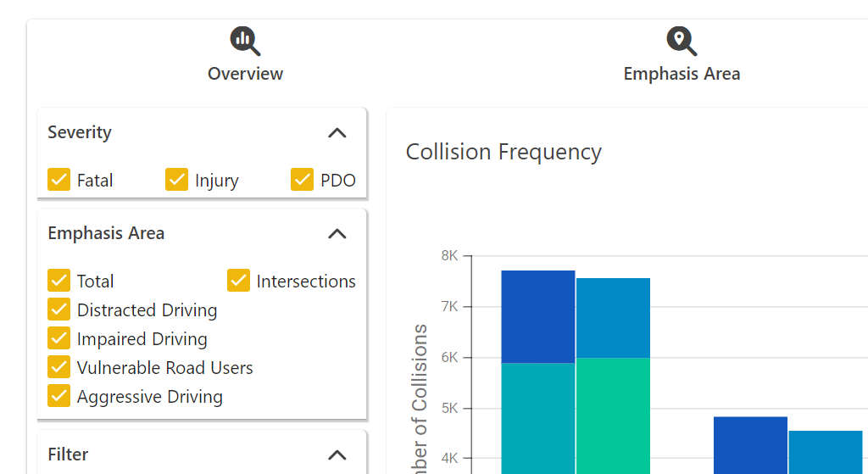Screen dimensions: 868x474
Task: Collapse the Filter panel chevron
Action: click(x=337, y=455)
